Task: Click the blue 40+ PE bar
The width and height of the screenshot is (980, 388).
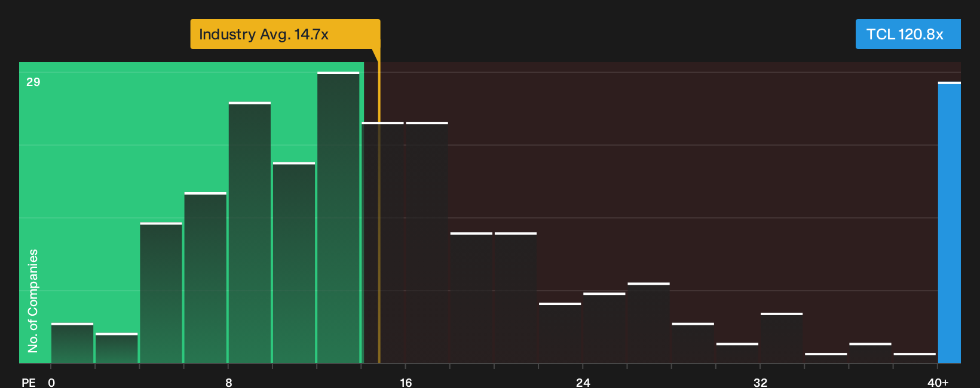Action: (950, 223)
